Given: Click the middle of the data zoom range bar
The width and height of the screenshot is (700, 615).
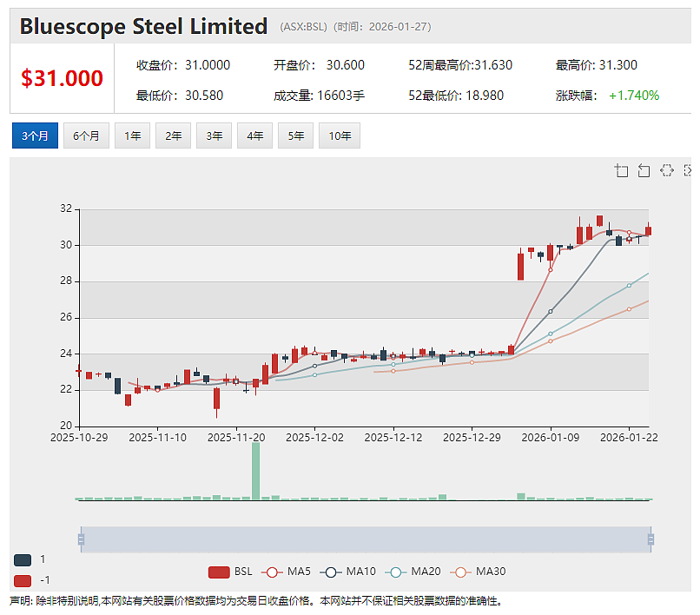Looking at the screenshot, I should point(366,539).
